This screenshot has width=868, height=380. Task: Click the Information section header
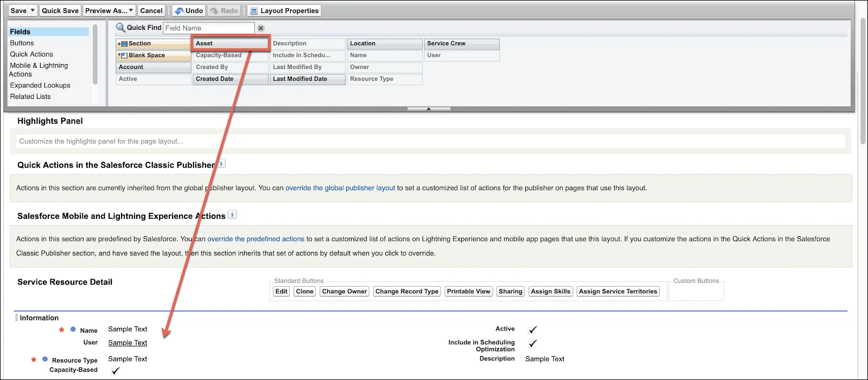coord(39,318)
